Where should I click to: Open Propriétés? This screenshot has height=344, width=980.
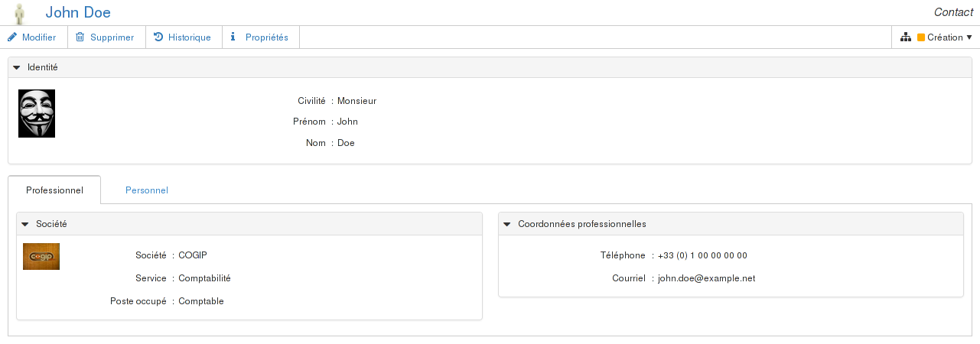coord(261,37)
